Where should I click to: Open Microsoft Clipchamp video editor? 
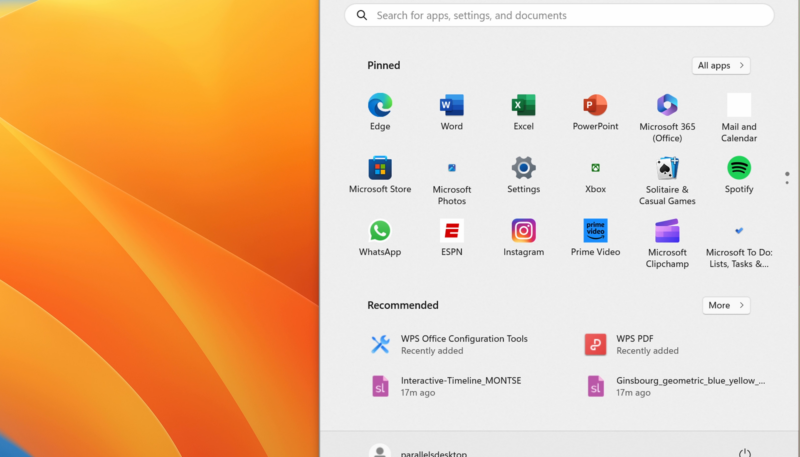[x=667, y=231]
